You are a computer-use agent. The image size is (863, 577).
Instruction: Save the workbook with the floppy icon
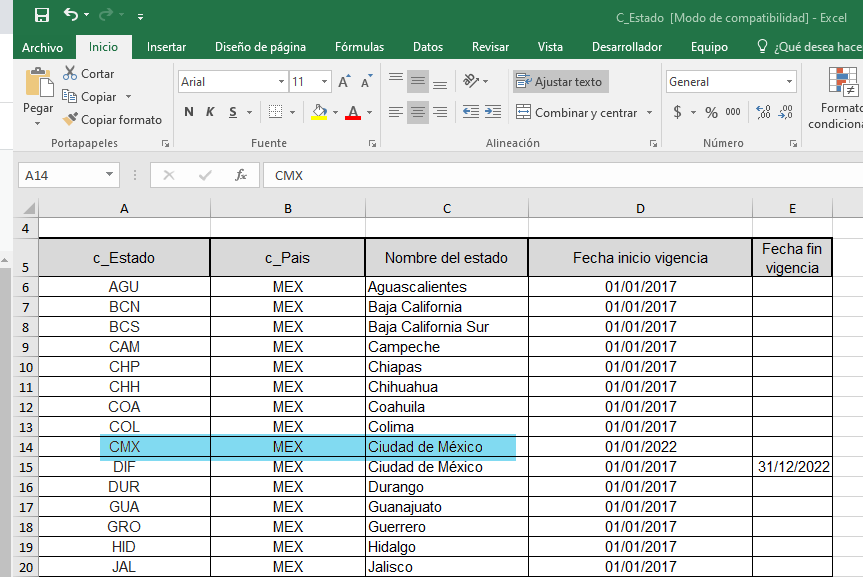[42, 15]
